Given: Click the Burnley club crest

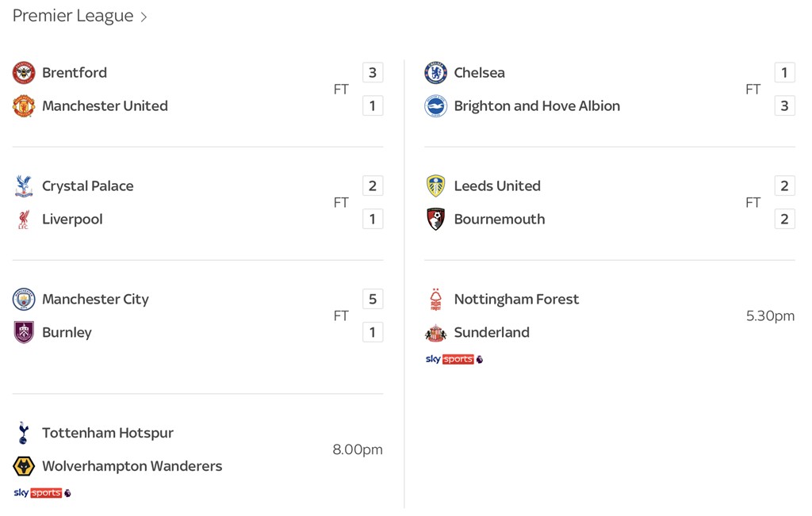Looking at the screenshot, I should (x=24, y=333).
